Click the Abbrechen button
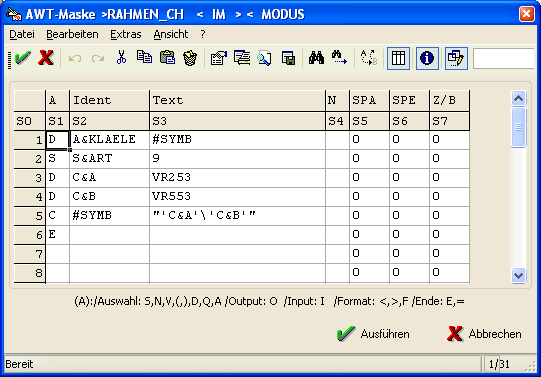The width and height of the screenshot is (541, 377). pyautogui.click(x=484, y=334)
